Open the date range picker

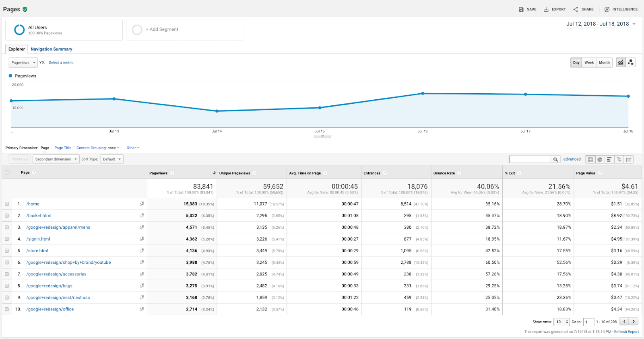[601, 24]
